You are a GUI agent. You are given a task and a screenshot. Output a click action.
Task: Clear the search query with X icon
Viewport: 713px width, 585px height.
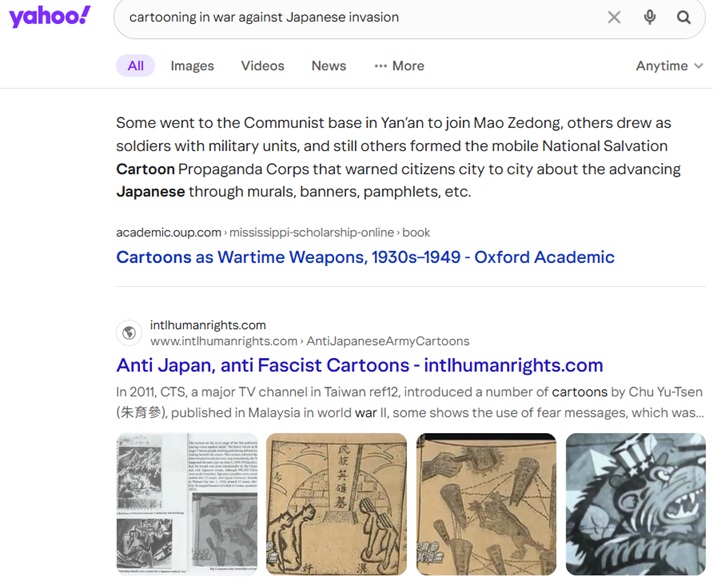614,17
